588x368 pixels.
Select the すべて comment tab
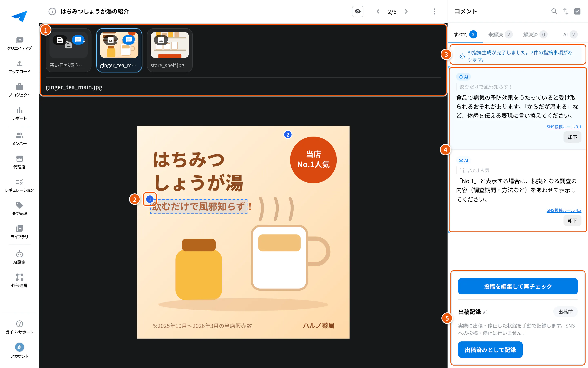465,35
